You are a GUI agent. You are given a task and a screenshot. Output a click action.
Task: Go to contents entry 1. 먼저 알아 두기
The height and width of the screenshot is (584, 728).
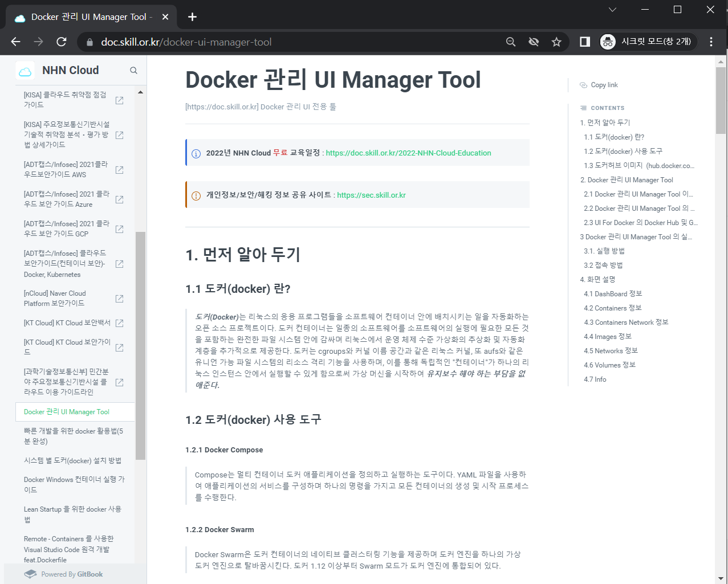pyautogui.click(x=605, y=122)
